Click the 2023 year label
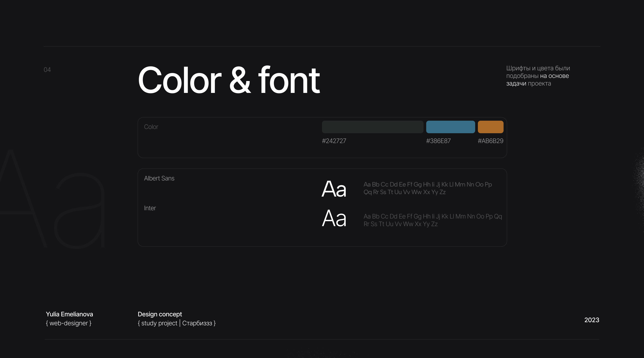Screen dimensions: 644x358 (591, 320)
